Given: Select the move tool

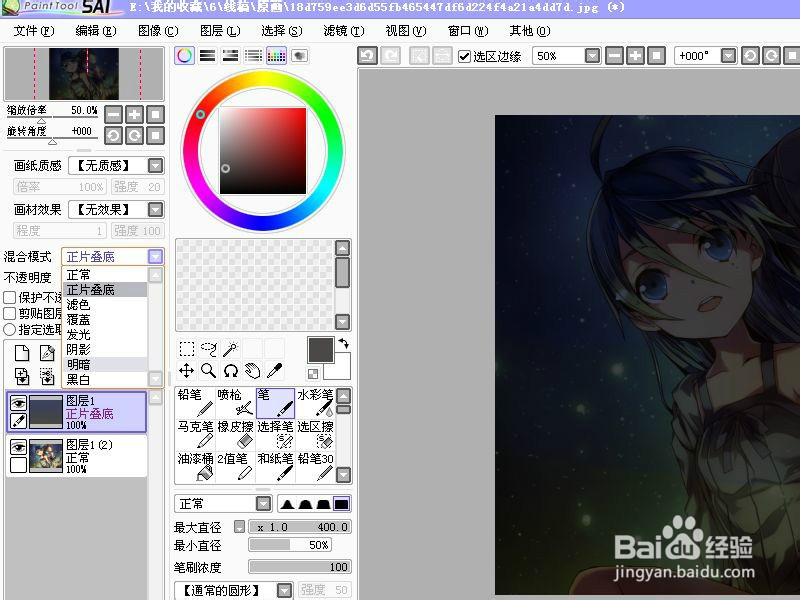Looking at the screenshot, I should [187, 370].
